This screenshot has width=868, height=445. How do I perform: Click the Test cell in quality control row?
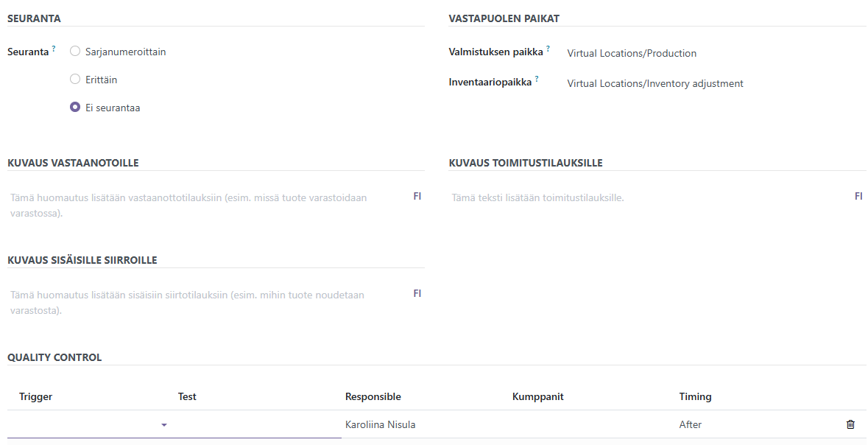point(256,424)
